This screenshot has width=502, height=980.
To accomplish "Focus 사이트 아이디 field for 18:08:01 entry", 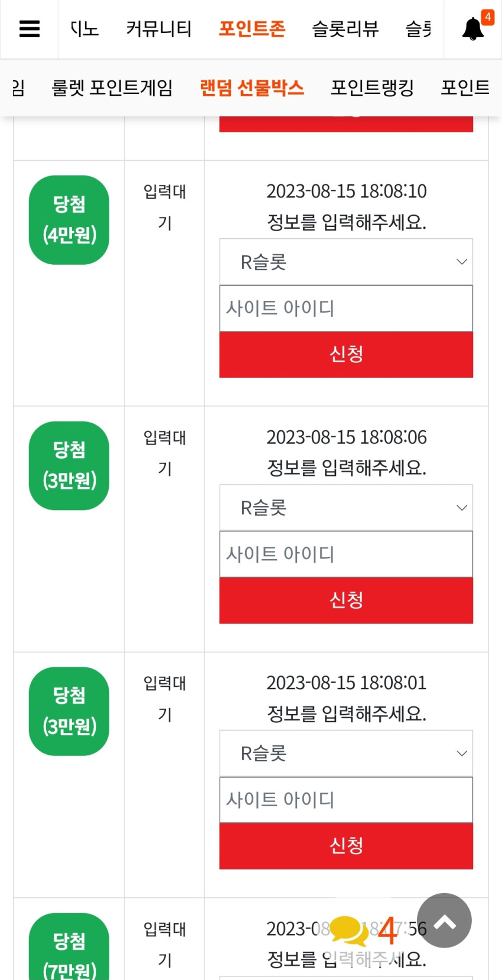I will coord(346,800).
